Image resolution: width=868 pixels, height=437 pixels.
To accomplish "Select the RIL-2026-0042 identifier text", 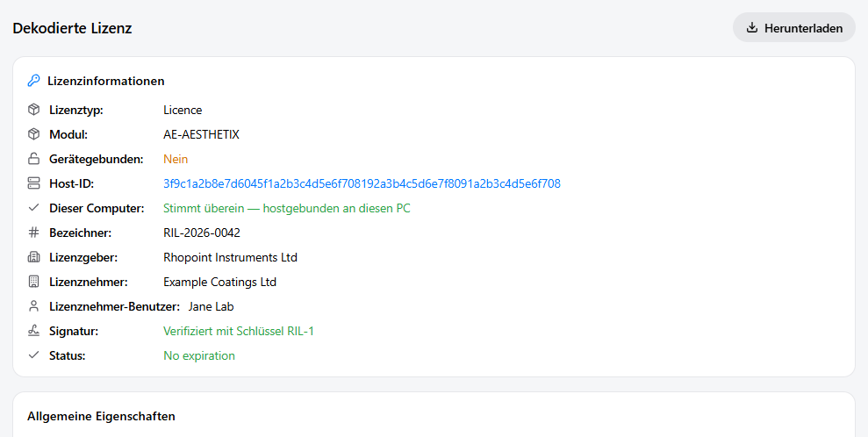I will [202, 233].
